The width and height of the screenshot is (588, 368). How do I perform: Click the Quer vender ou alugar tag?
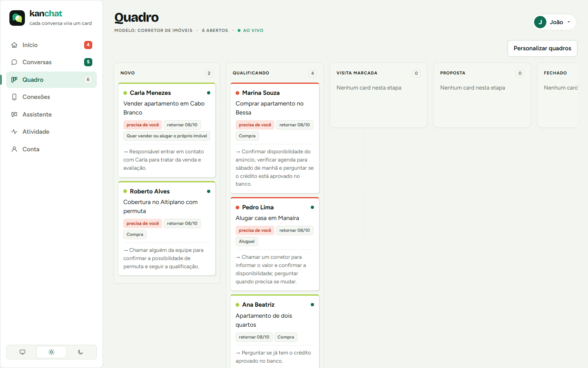(167, 136)
